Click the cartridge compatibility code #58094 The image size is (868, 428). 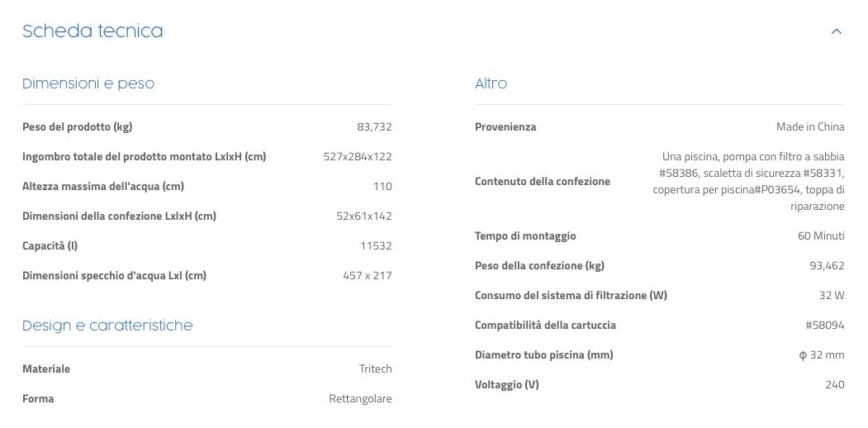tap(825, 325)
